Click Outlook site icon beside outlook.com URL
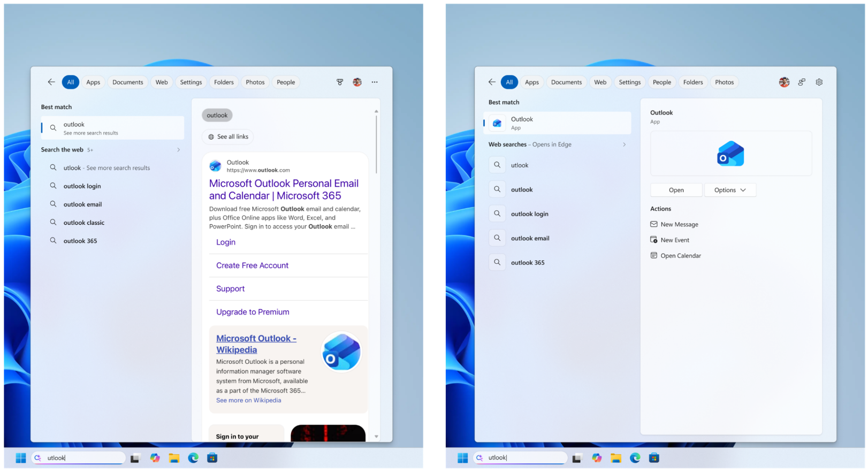Image resolution: width=868 pixels, height=473 pixels. tap(215, 166)
